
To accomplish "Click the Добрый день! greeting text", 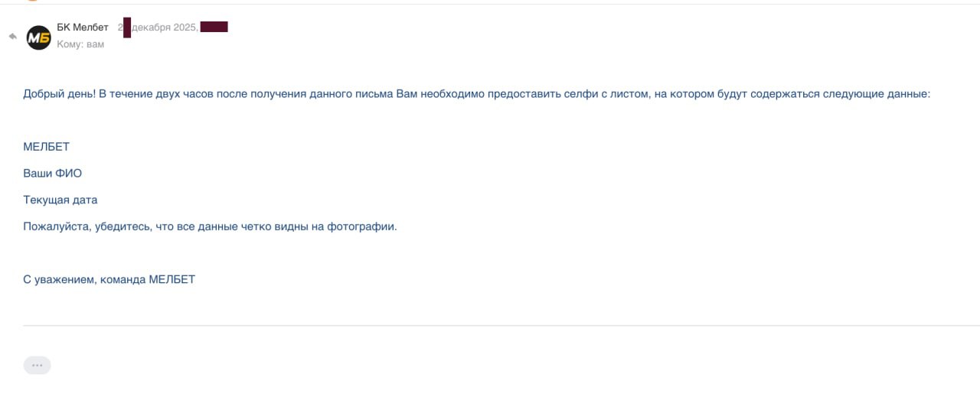I will pyautogui.click(x=60, y=94).
